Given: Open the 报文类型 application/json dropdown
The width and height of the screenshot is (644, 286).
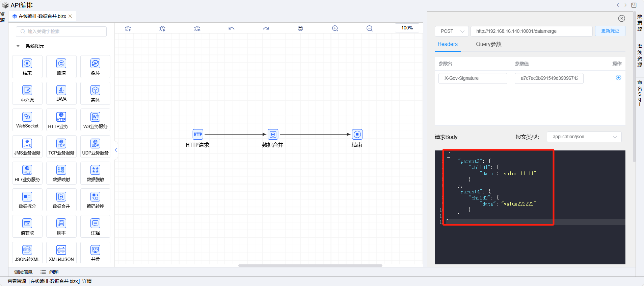Looking at the screenshot, I should [x=584, y=137].
